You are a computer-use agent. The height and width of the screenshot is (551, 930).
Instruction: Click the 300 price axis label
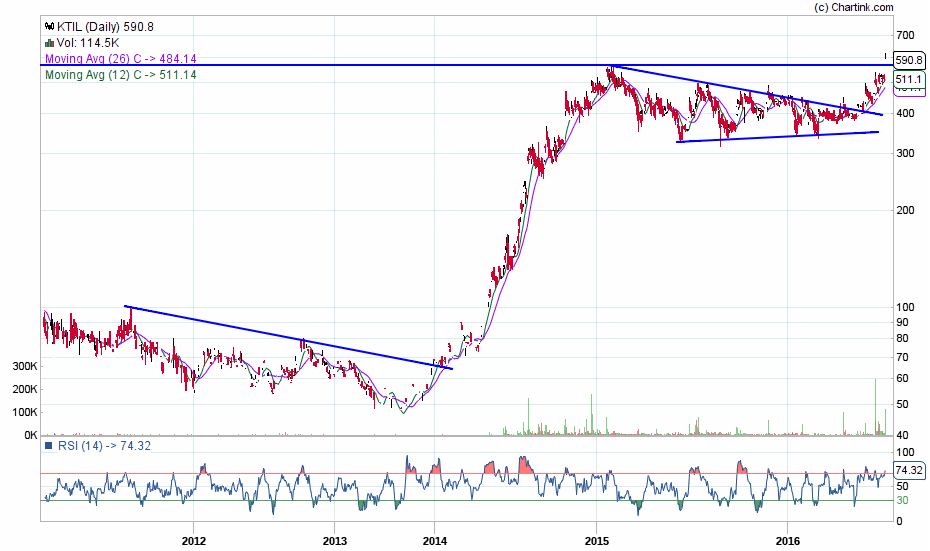pos(905,154)
